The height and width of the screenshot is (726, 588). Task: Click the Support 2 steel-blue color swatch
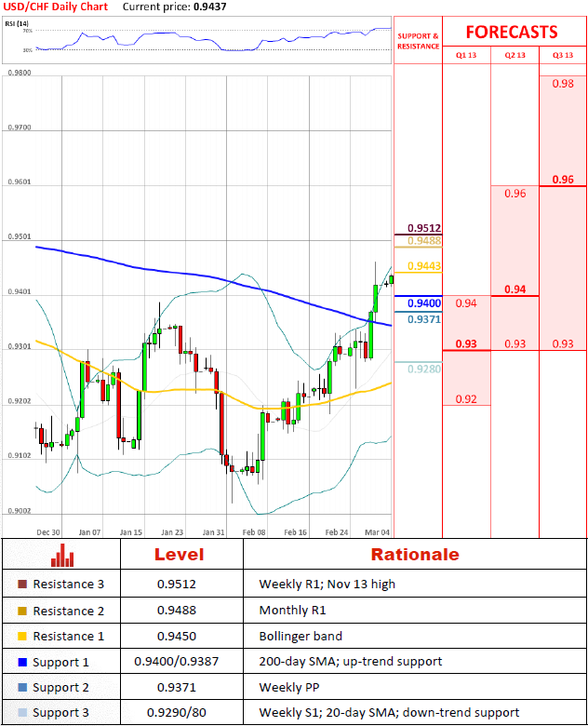point(22,687)
